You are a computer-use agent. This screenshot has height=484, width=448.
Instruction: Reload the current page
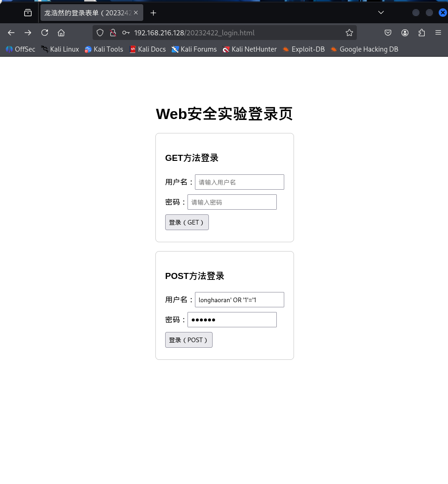tap(45, 33)
